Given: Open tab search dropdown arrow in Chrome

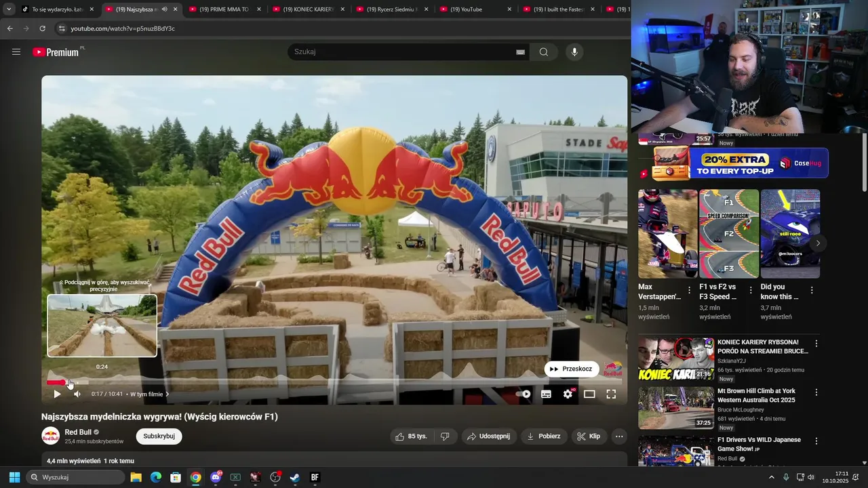Looking at the screenshot, I should click(9, 9).
